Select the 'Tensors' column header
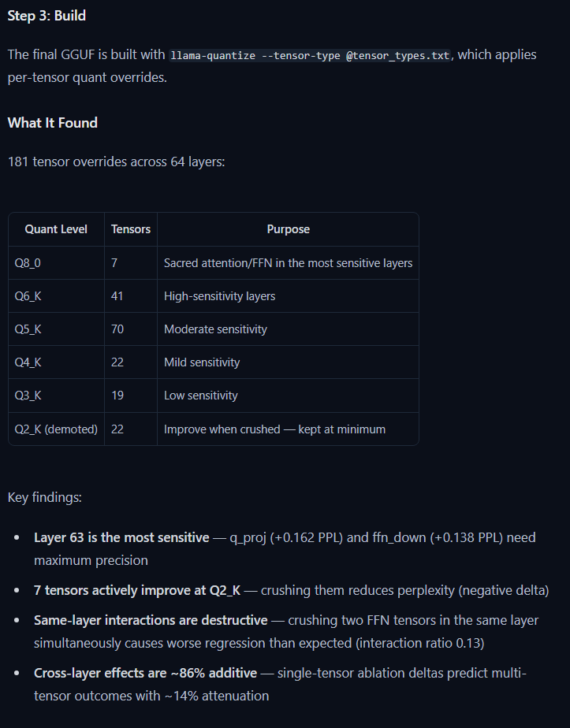Viewport: 570px width, 728px height. [131, 229]
